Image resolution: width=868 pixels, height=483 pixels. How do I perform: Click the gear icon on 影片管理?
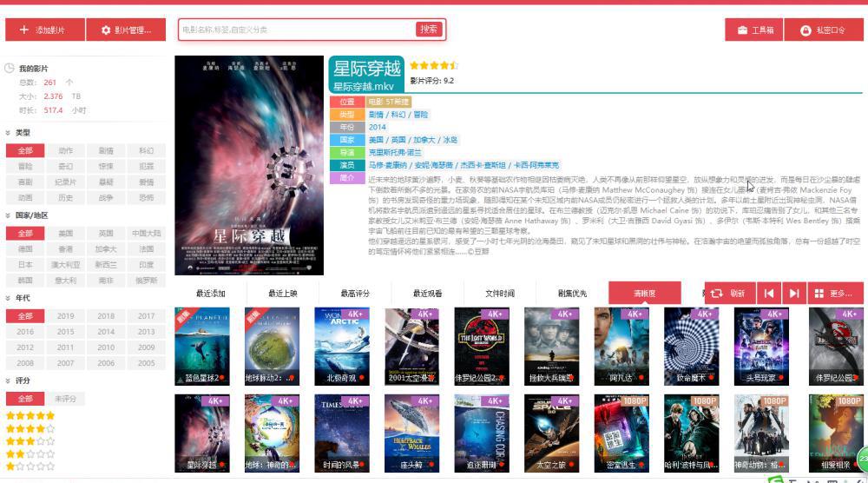[x=106, y=30]
